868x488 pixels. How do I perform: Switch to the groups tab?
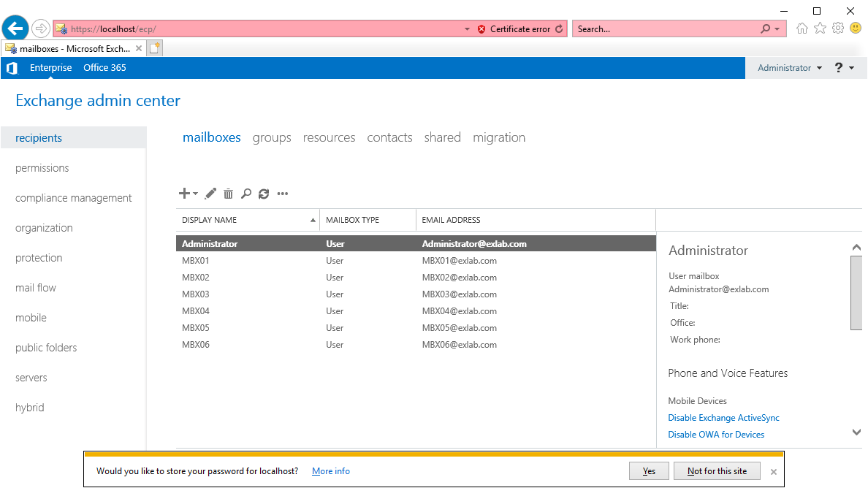[272, 137]
